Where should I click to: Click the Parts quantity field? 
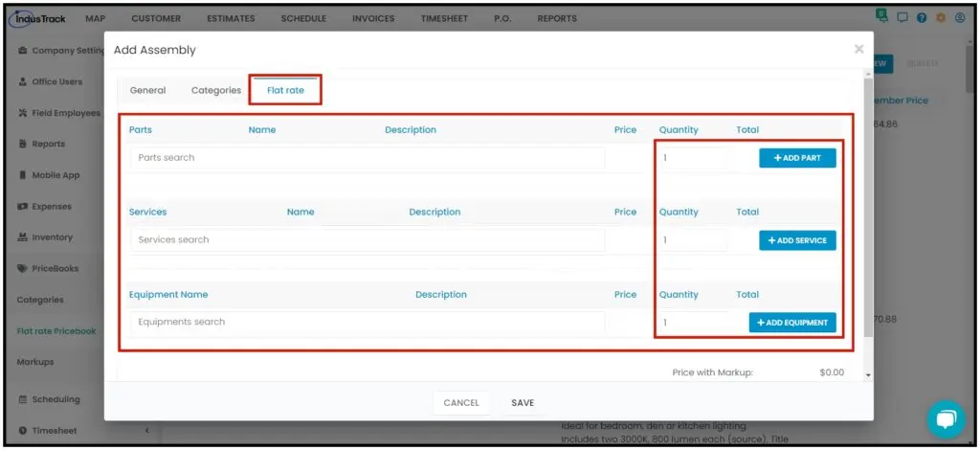tap(693, 158)
